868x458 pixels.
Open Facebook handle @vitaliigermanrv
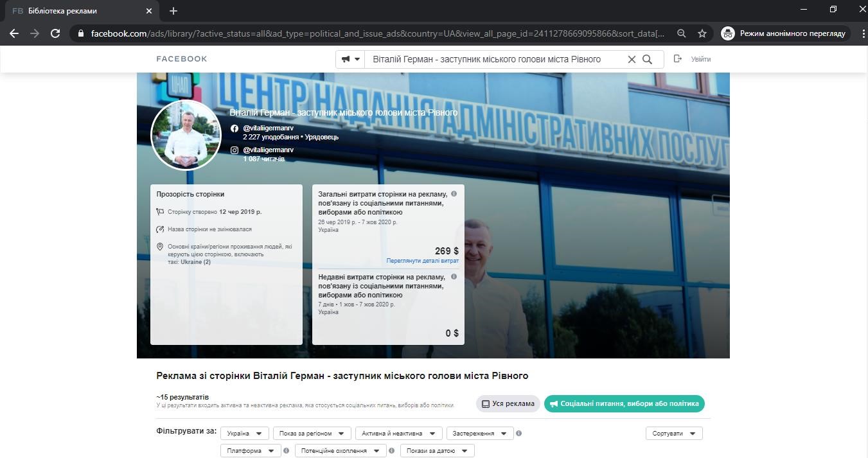point(268,128)
